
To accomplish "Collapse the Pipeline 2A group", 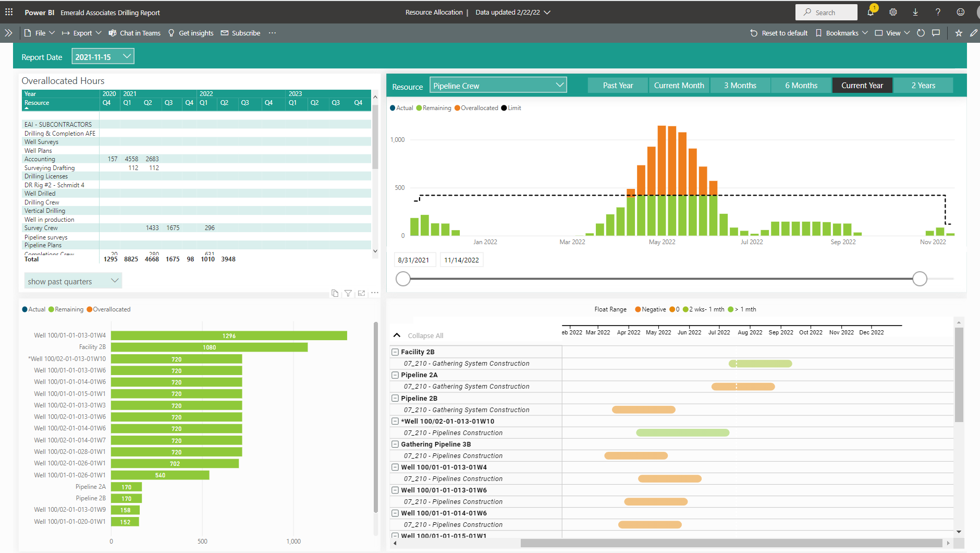I will click(x=395, y=375).
